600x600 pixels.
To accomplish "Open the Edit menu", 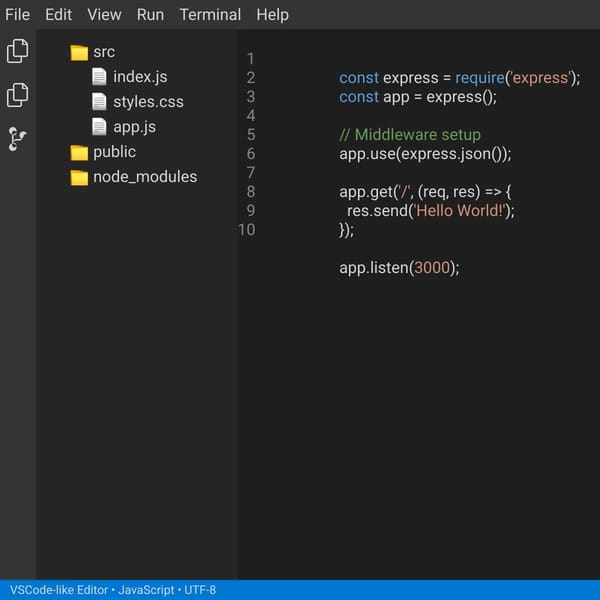I will tap(58, 15).
